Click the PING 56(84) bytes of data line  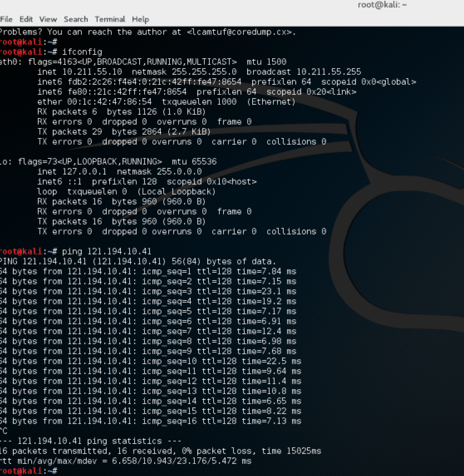pos(137,261)
